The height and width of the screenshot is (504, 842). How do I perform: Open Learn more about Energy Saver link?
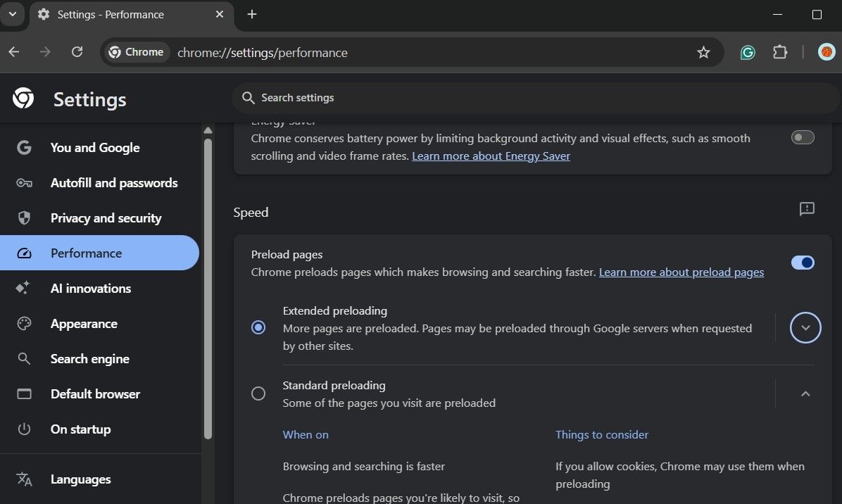pos(491,156)
